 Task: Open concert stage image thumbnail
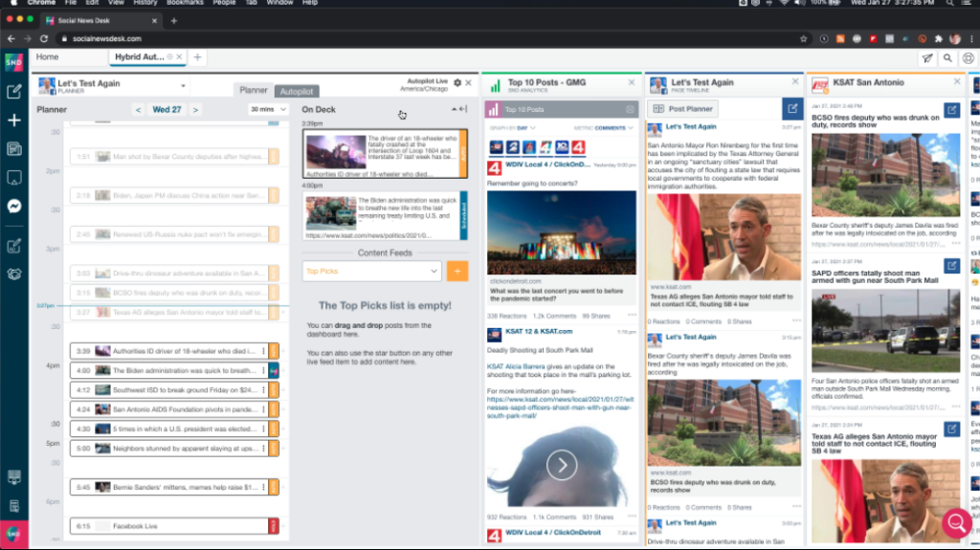click(562, 233)
